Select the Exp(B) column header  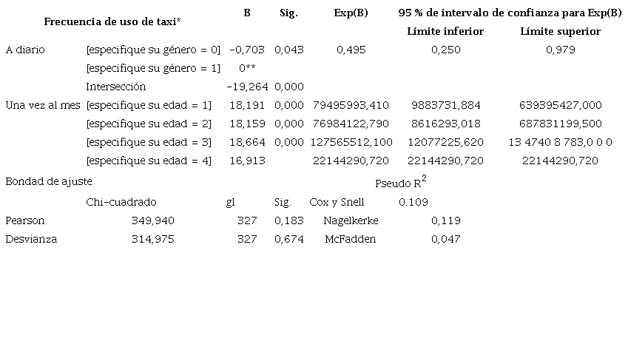351,13
